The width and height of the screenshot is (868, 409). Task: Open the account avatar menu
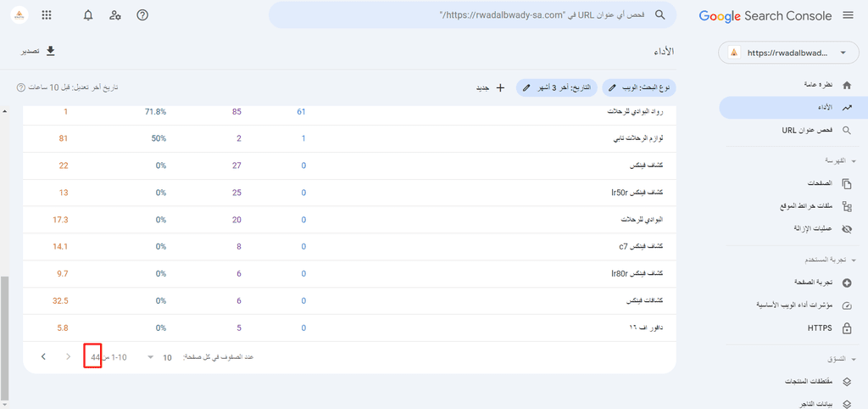tap(19, 15)
